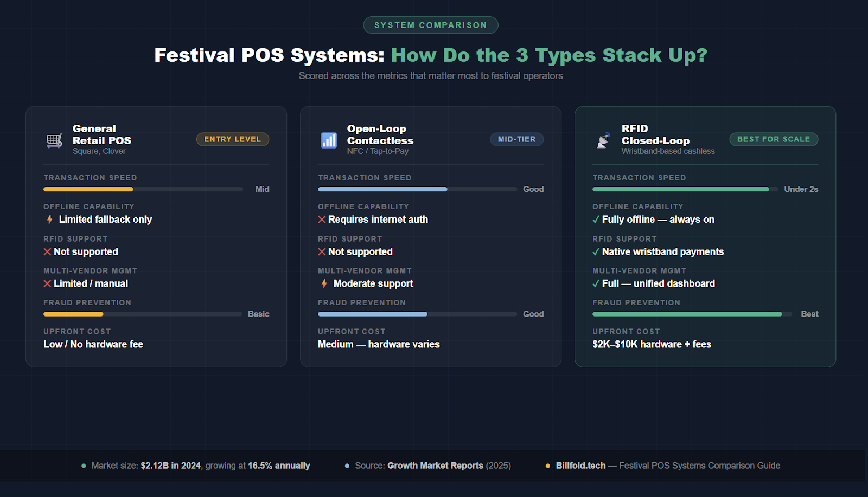
Task: Click the Fraud Prevention bar rated Best
Action: pyautogui.click(x=687, y=313)
